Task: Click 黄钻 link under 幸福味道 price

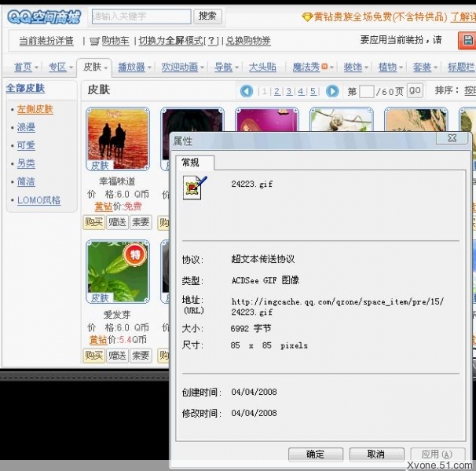Action: [104, 206]
